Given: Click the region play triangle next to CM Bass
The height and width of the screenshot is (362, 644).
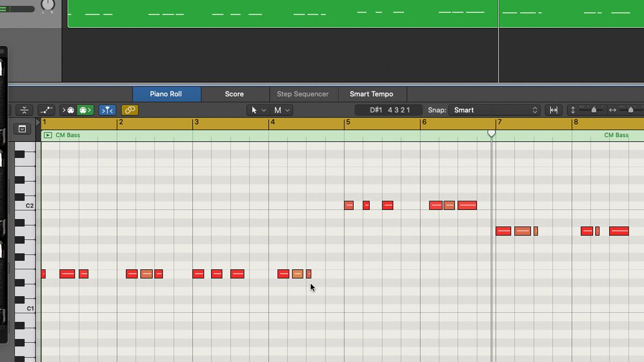Looking at the screenshot, I should tap(47, 135).
